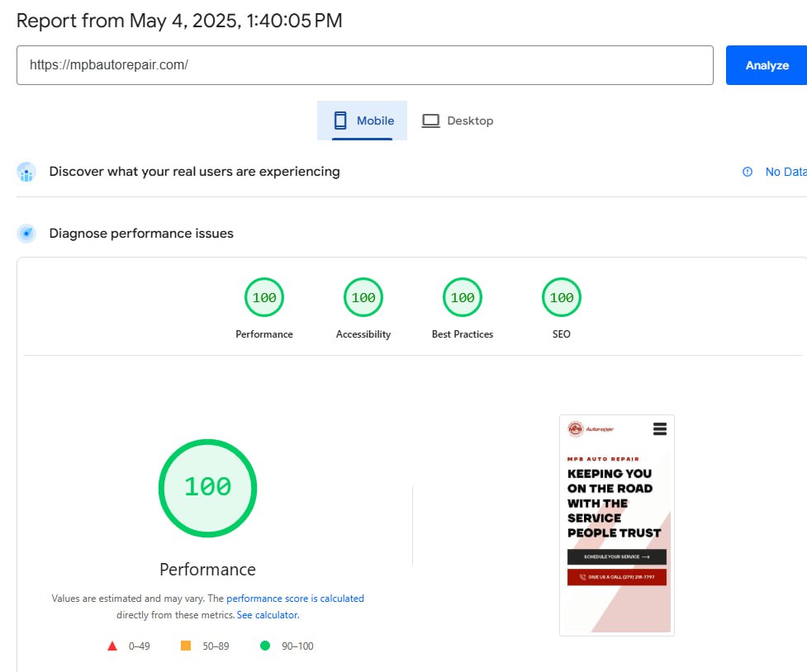Screen dimensions: 807x672
Task: Click the mobile site screenshot thumbnail
Action: pyautogui.click(x=617, y=525)
